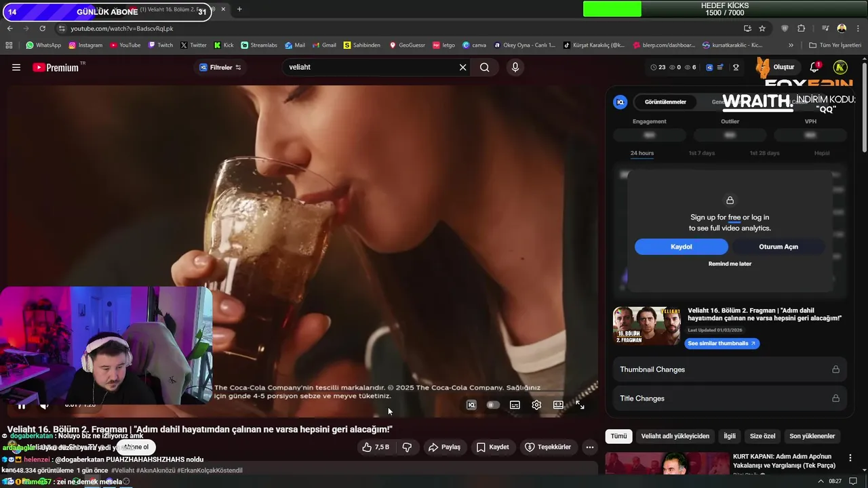Open the YouTube notifications bell
Image resolution: width=868 pixels, height=488 pixels.
pyautogui.click(x=814, y=67)
